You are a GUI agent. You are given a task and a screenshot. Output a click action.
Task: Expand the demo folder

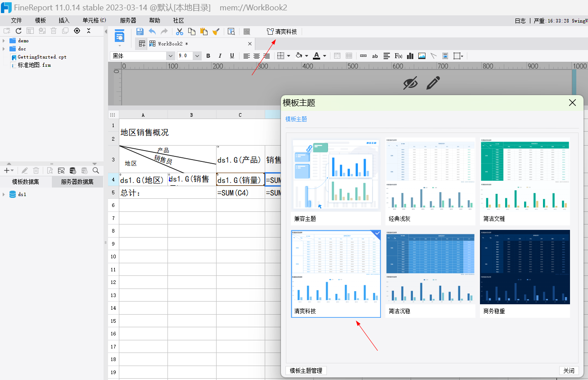pos(4,41)
